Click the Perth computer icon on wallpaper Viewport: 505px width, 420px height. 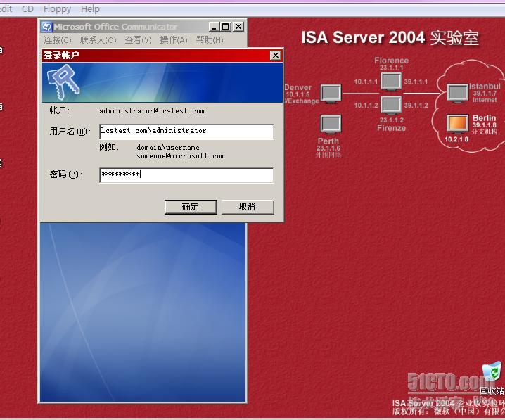[331, 125]
